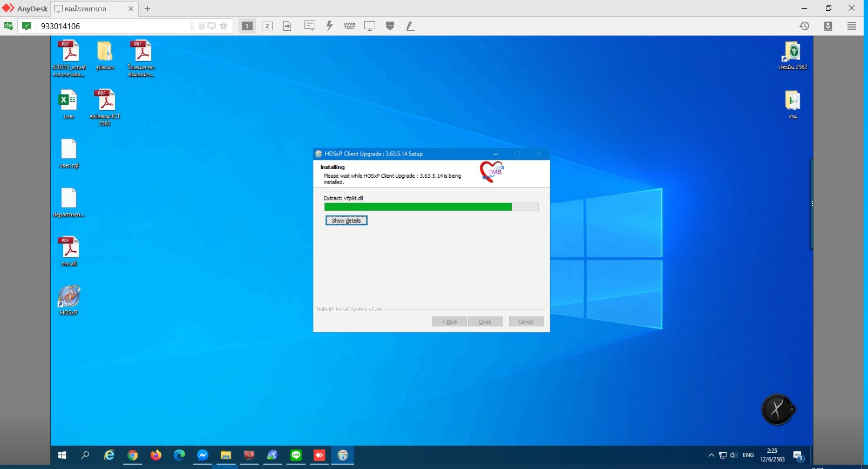Click the installation progress bar
The image size is (868, 469).
pyautogui.click(x=431, y=207)
